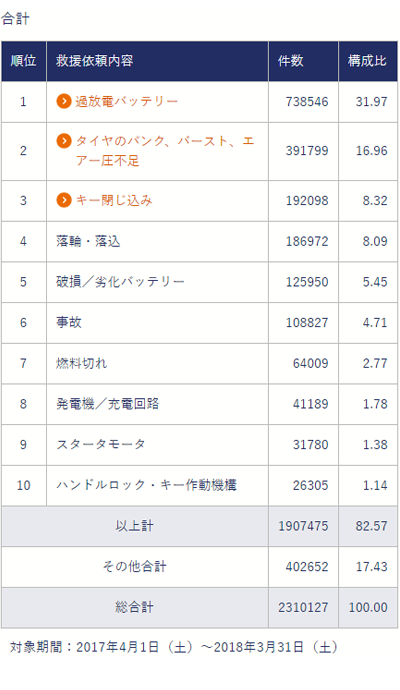Screen dimensions: 400x690
Task: Click the スタータモータ row label
Action: 101,444
